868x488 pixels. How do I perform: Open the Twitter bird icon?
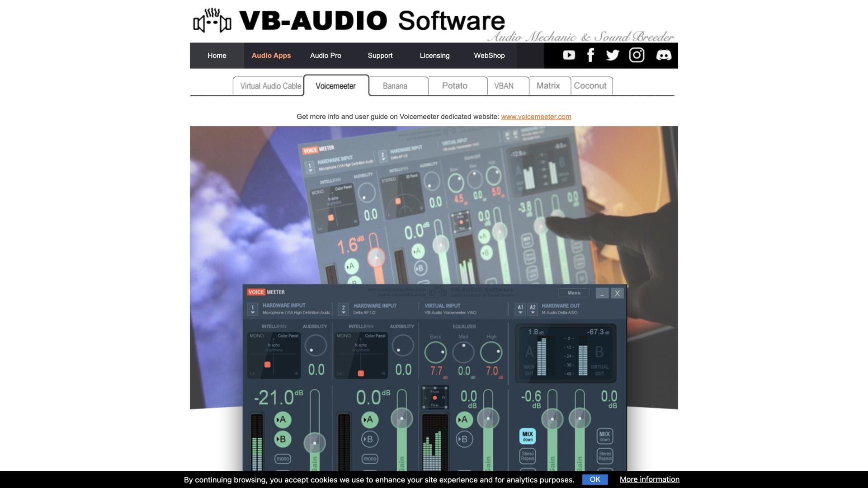(x=613, y=55)
